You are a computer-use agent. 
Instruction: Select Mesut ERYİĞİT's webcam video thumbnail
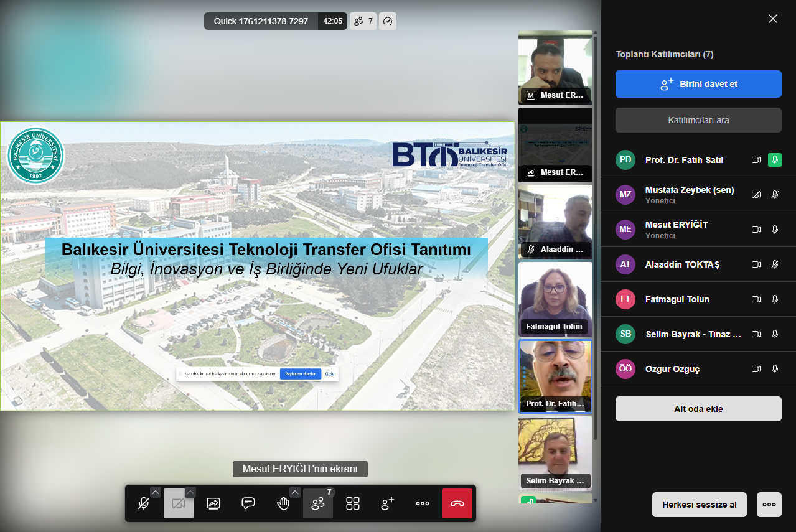tap(555, 67)
